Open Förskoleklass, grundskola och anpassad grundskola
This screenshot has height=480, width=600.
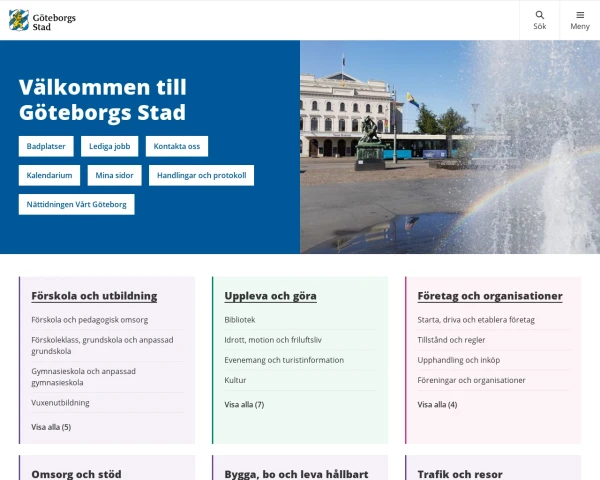(102, 345)
